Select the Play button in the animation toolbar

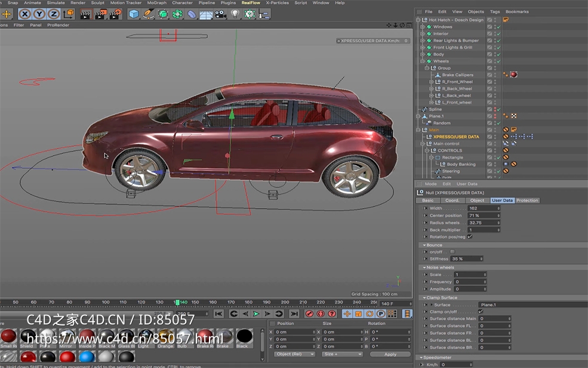[x=257, y=313]
